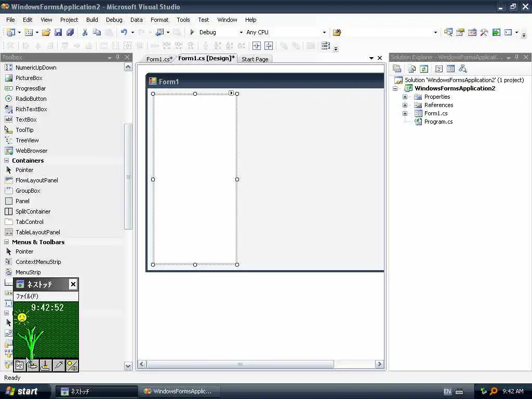Open the Format menu
532x399 pixels.
pos(159,20)
